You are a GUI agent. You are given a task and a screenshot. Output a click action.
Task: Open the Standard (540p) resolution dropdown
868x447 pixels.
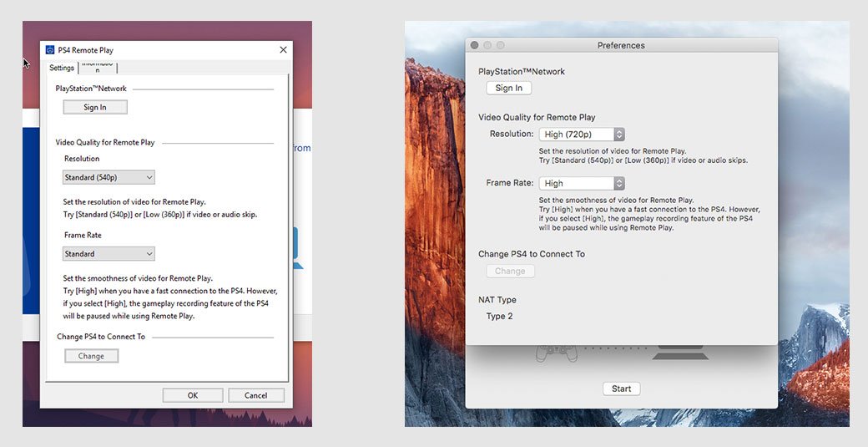(108, 177)
